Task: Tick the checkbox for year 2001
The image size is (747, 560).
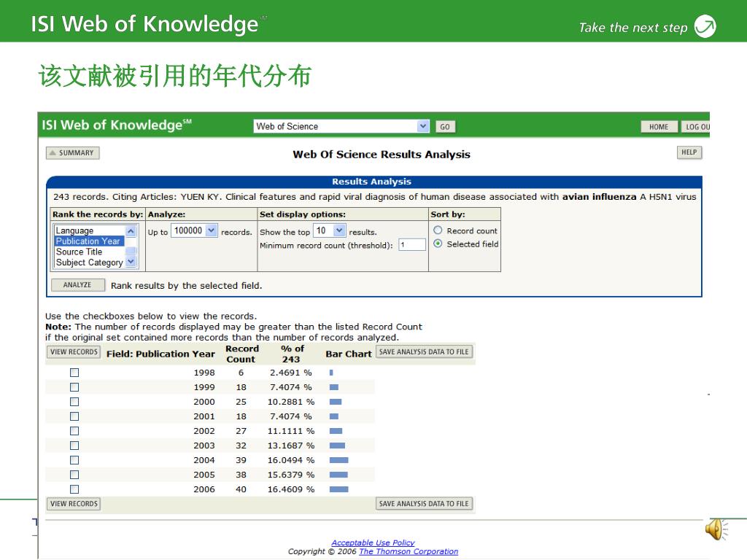Action: [74, 416]
